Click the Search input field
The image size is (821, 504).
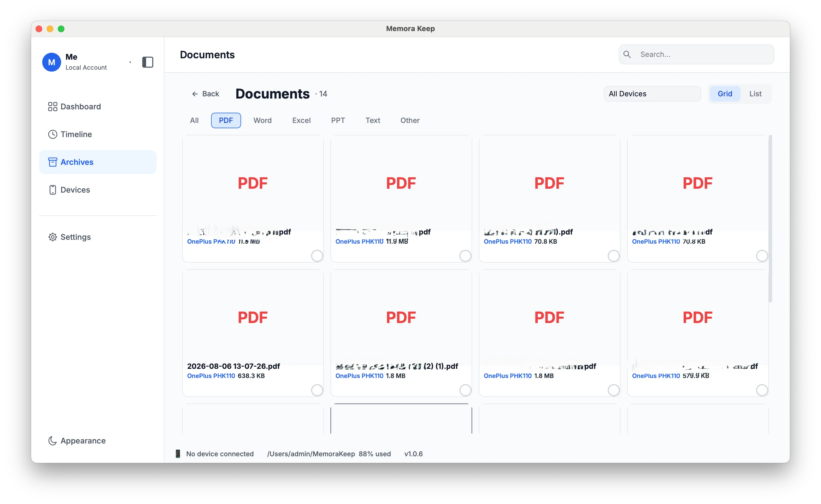tap(696, 54)
